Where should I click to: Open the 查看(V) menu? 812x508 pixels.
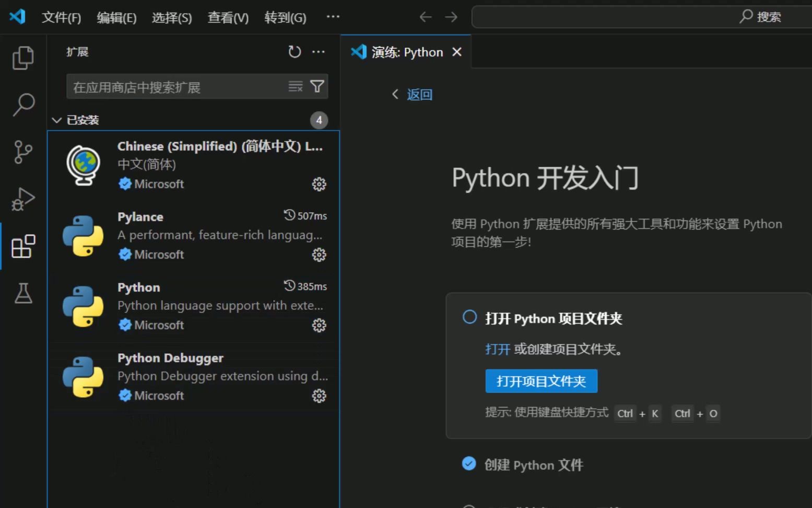[x=228, y=17]
